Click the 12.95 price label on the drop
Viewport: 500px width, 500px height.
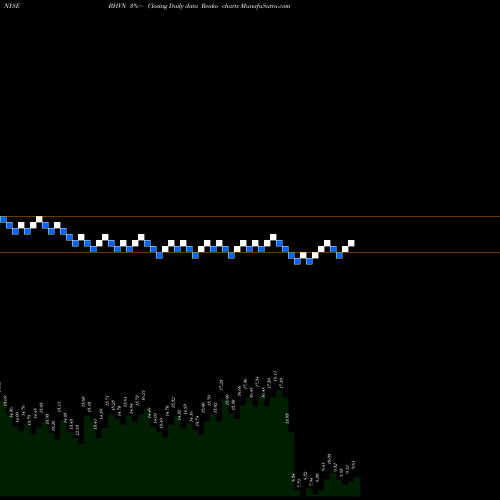pos(287,419)
